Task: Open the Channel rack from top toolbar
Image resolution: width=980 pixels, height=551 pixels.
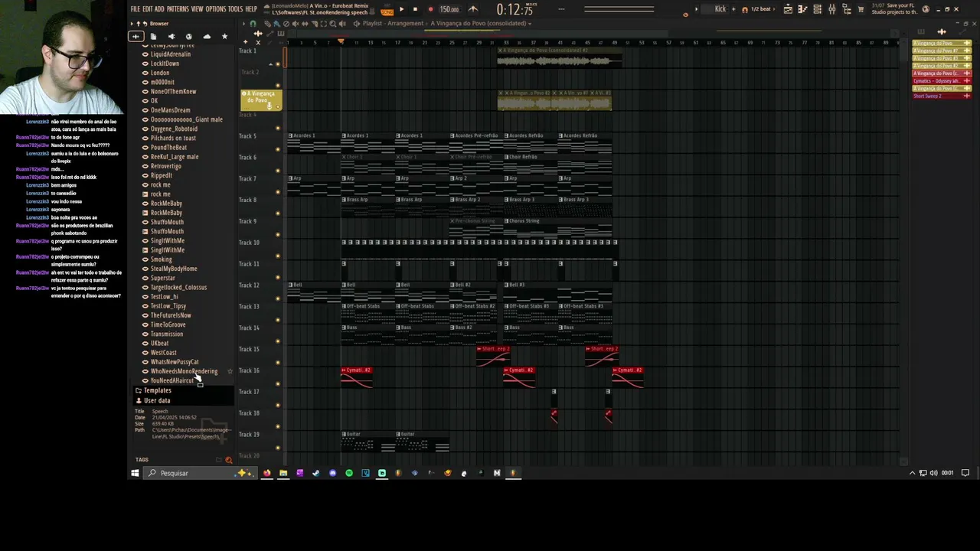Action: [x=817, y=9]
